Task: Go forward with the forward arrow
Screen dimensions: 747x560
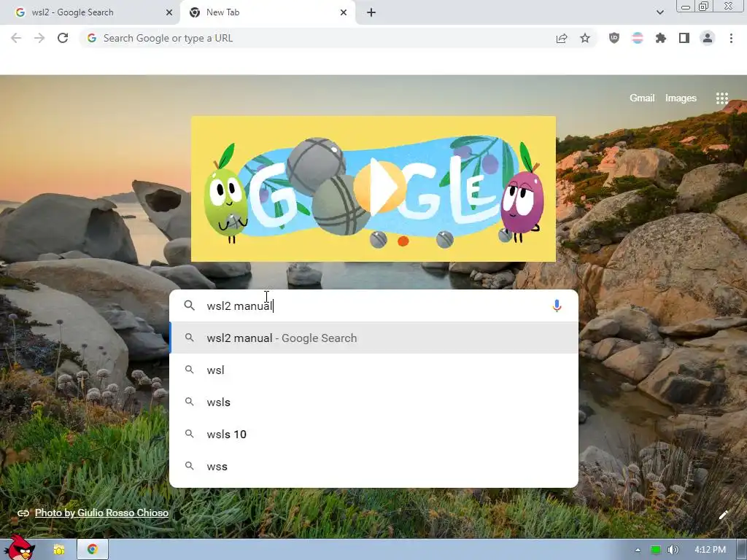Action: click(x=39, y=38)
